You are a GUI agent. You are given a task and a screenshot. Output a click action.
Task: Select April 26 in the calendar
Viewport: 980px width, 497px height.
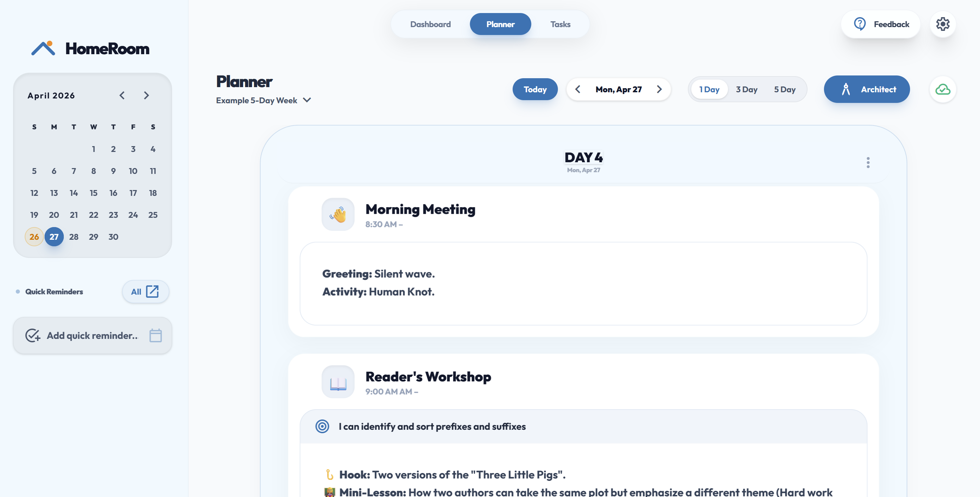click(x=34, y=237)
